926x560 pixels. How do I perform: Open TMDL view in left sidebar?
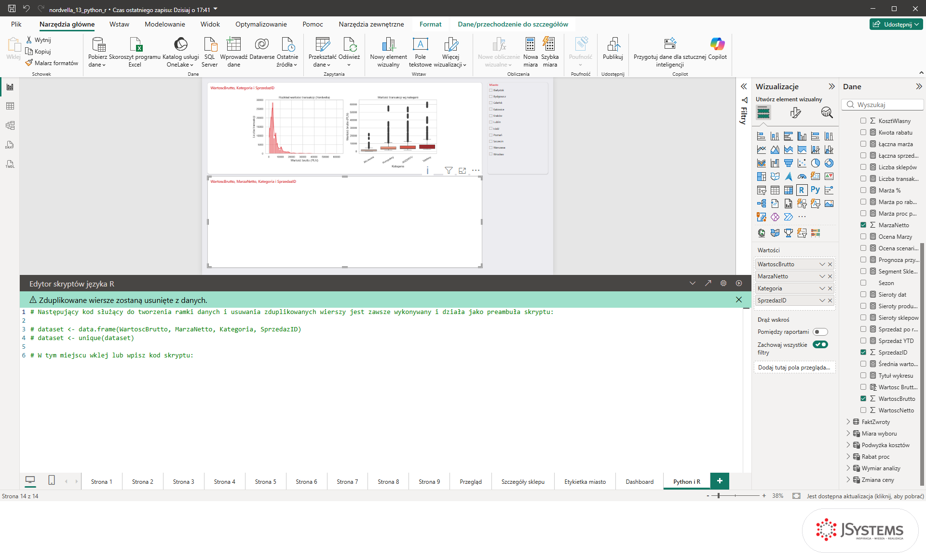[x=10, y=164]
